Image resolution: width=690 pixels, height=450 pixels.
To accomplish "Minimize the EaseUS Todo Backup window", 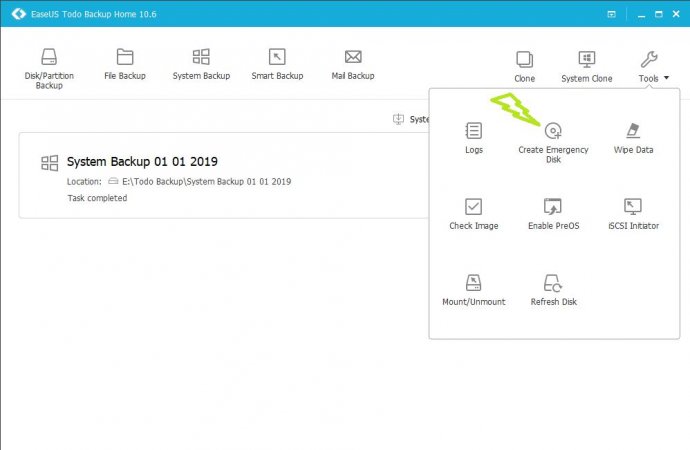I will point(641,15).
